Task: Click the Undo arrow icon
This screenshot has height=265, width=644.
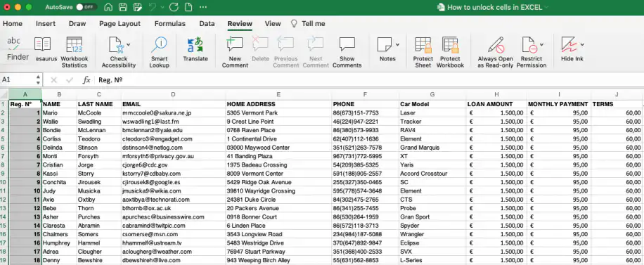Action: click(153, 7)
